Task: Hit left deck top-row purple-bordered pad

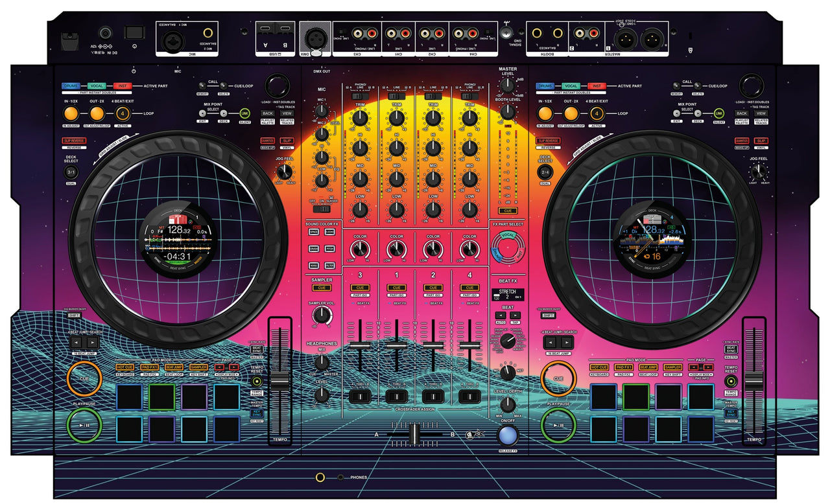Action: coord(194,396)
